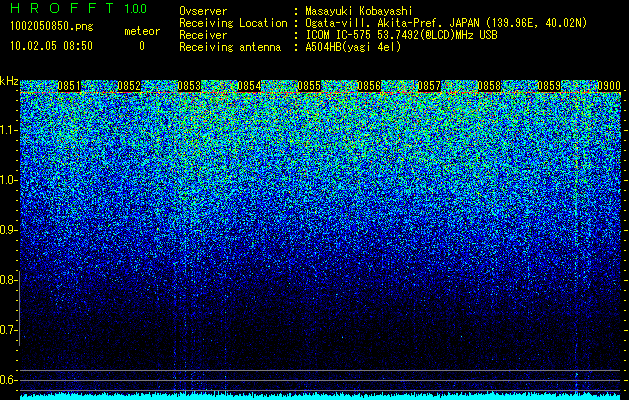Click the meteor count 0
The width and height of the screenshot is (629, 400).
(x=142, y=46)
